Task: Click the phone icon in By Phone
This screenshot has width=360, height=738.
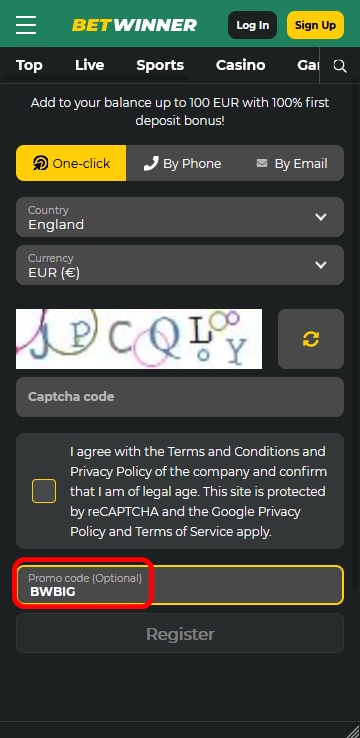Action: [x=151, y=163]
